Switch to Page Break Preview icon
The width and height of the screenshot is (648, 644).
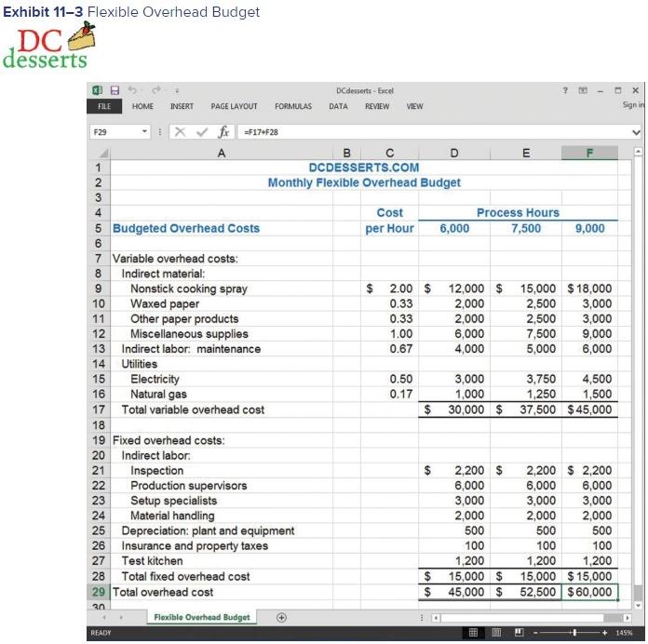pos(520,633)
